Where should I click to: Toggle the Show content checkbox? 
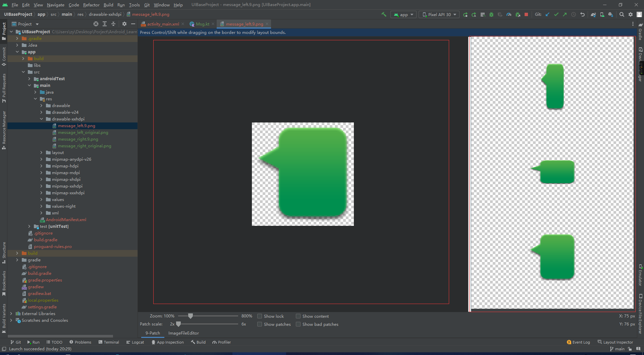pyautogui.click(x=298, y=316)
